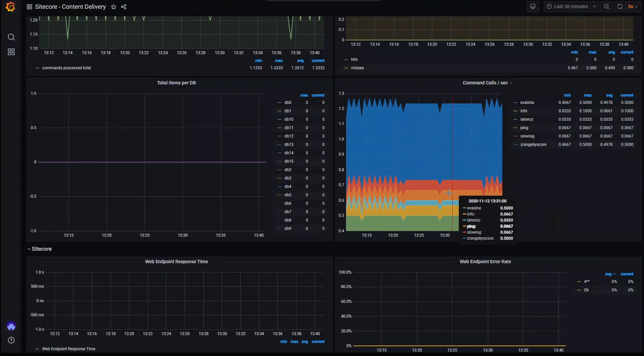Sort Total Items legend by current column
This screenshot has height=356, width=644.
318,95
